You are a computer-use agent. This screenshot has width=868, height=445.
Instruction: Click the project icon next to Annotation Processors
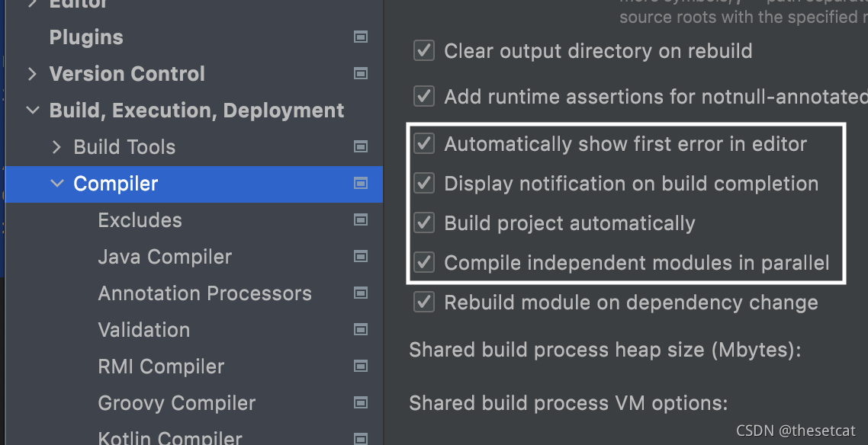(361, 293)
